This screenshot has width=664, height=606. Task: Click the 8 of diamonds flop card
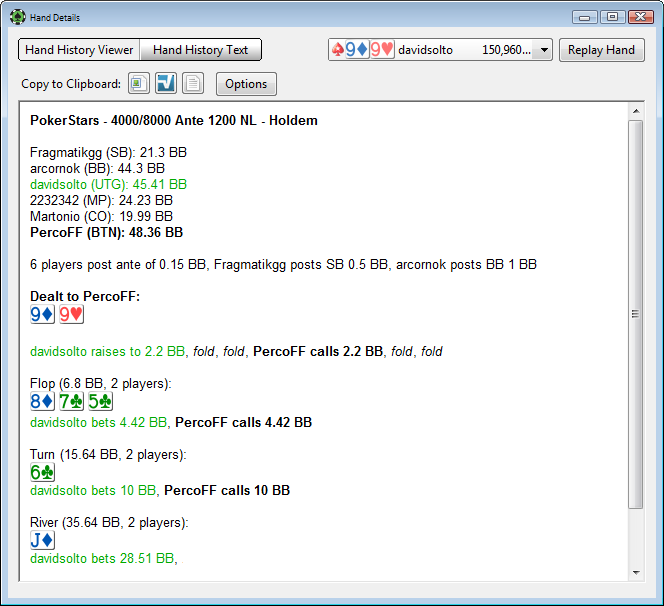point(42,401)
